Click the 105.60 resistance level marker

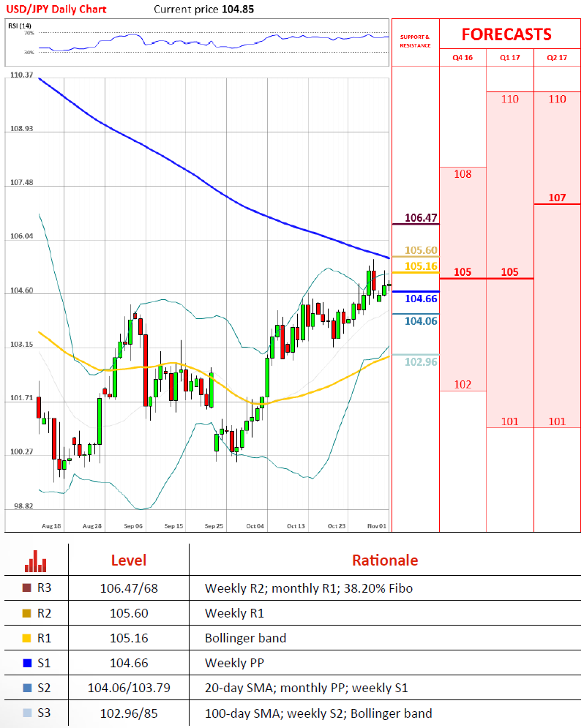[421, 250]
